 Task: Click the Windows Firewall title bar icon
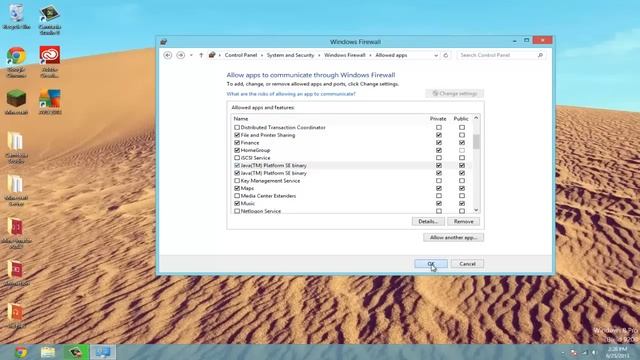point(164,42)
